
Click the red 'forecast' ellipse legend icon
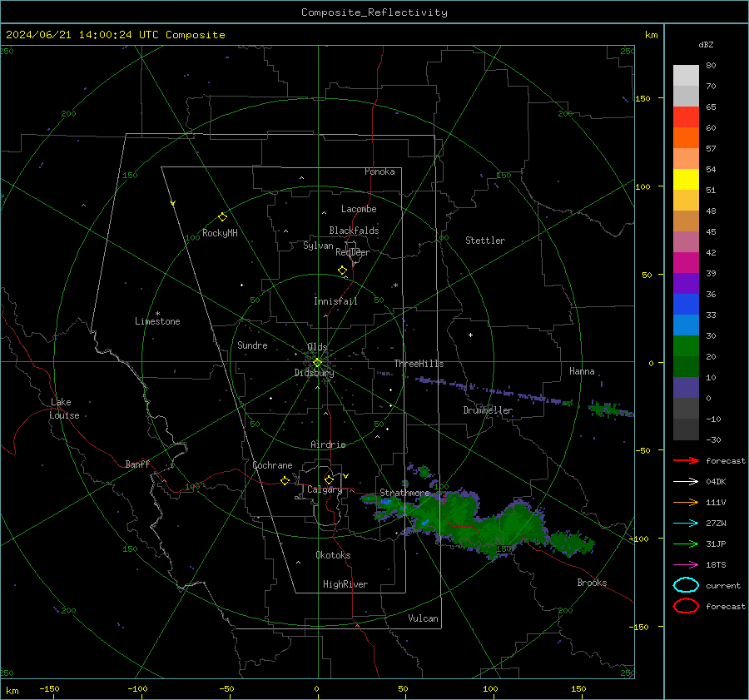click(686, 606)
